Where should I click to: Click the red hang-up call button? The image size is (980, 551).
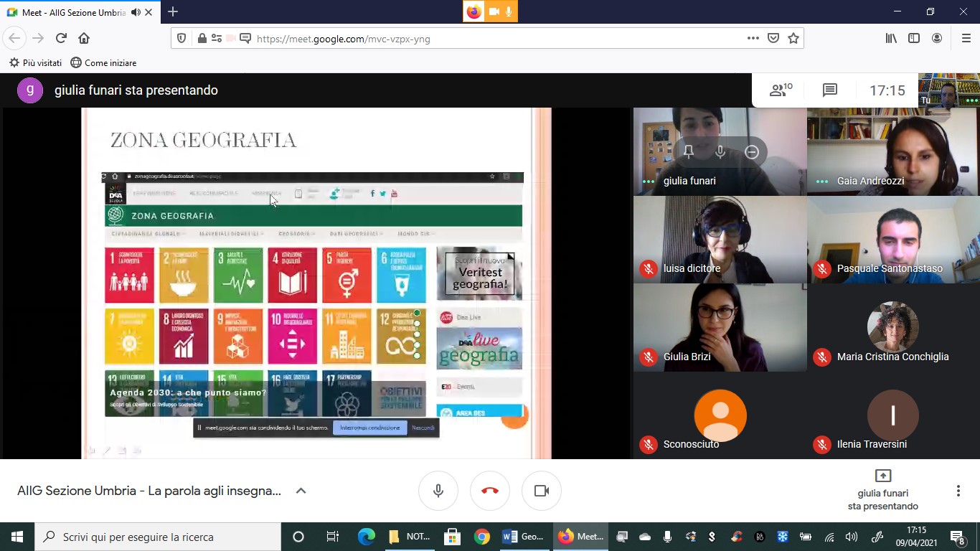pos(490,491)
